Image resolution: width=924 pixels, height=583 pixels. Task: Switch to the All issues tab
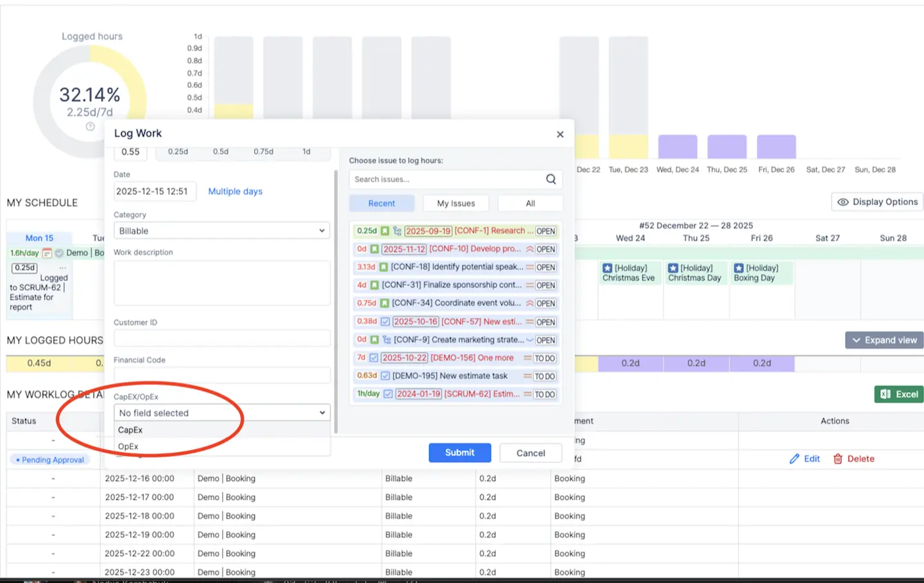pyautogui.click(x=530, y=203)
